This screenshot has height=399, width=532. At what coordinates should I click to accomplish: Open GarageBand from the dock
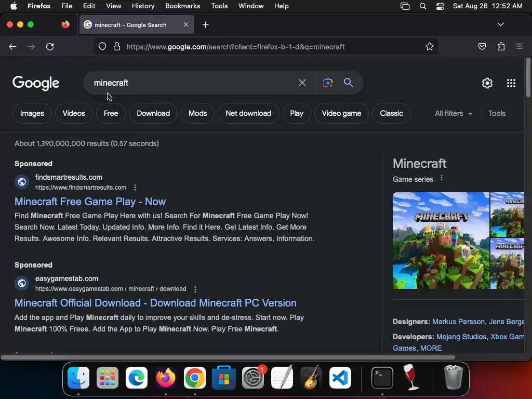point(311,378)
